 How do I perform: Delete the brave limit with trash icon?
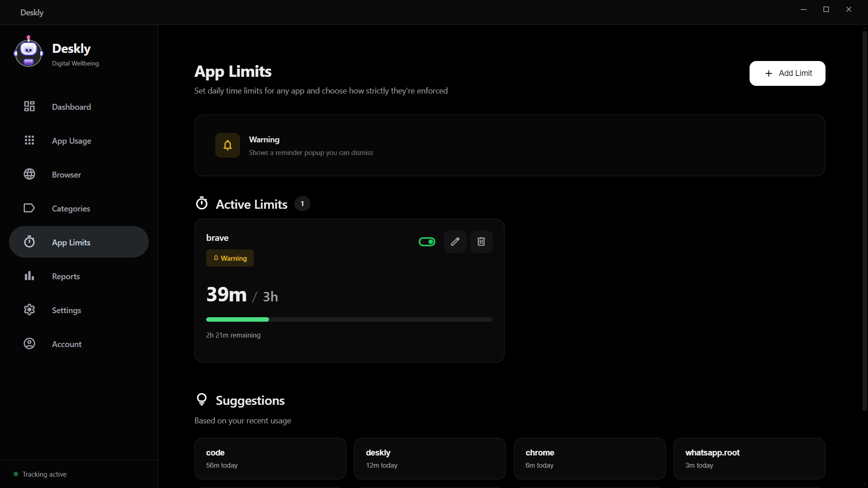[x=481, y=242]
